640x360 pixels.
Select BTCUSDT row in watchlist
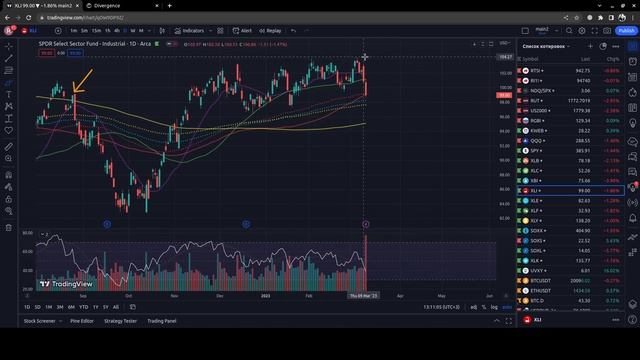(570, 281)
